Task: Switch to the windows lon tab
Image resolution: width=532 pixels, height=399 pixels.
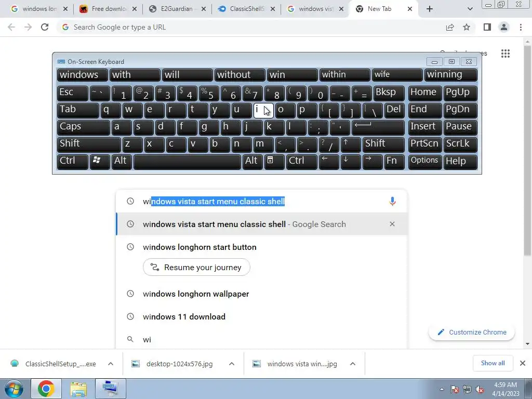Action: click(39, 9)
